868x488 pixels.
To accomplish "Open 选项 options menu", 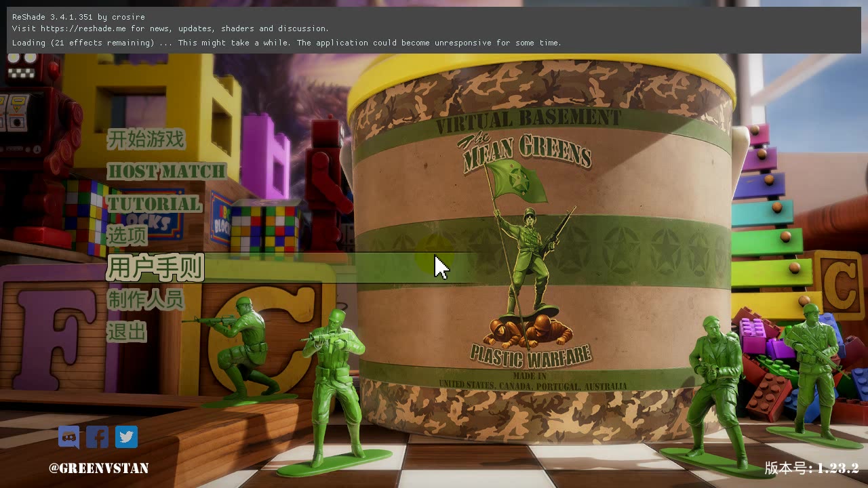I will pos(127,235).
